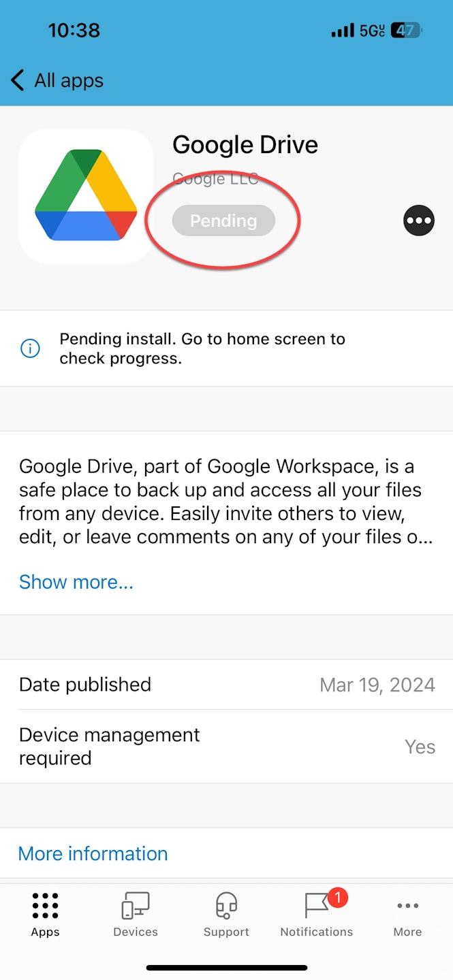Tap the Google Drive title text
This screenshot has height=980, width=453.
(x=245, y=145)
